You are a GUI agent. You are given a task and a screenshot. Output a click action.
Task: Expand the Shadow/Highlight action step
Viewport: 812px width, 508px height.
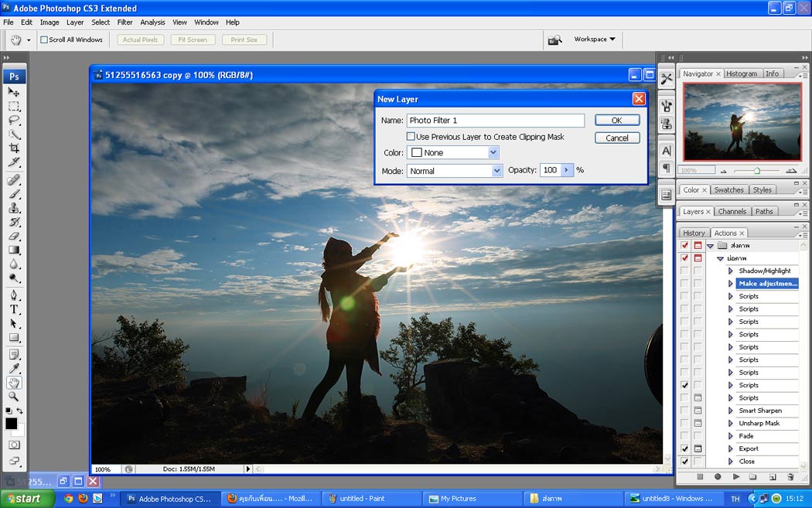(731, 271)
